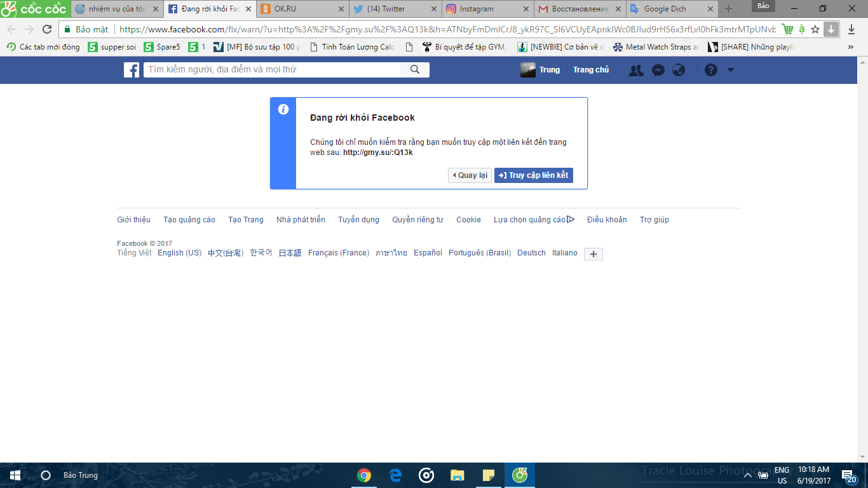
Task: Open Facebook friend requests icon
Action: coord(636,71)
